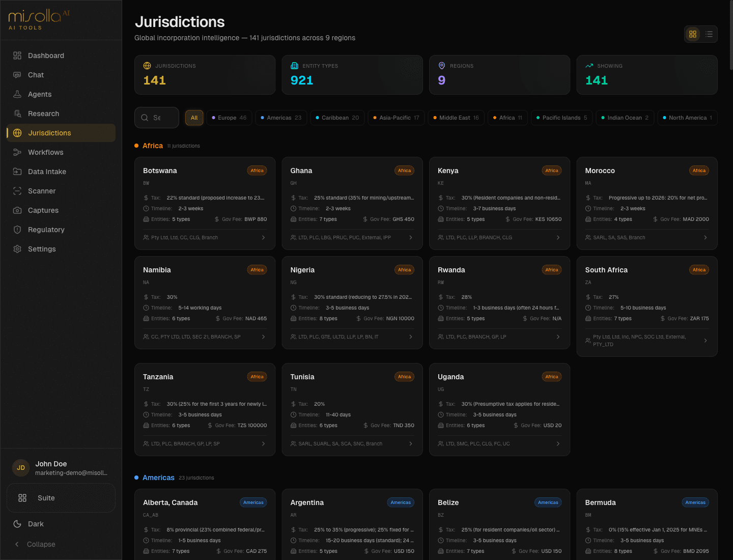Click the globe icon on Jurisdictions stat card
Image resolution: width=733 pixels, height=560 pixels.
click(x=147, y=66)
